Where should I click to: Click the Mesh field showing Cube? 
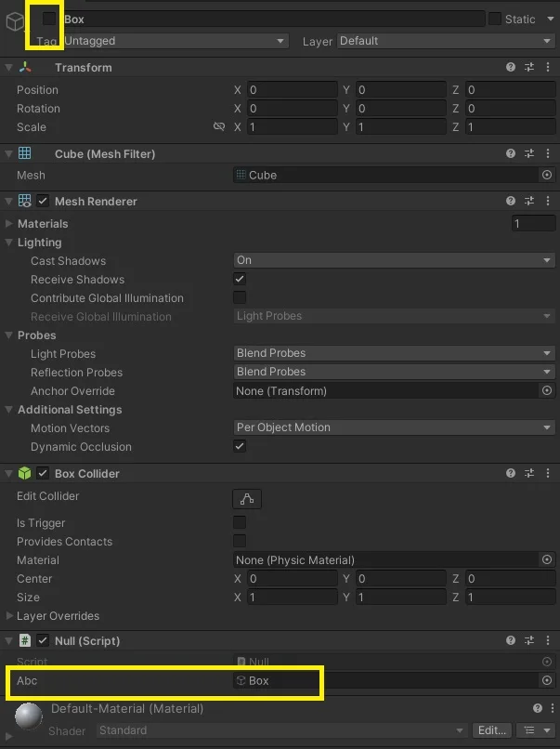click(385, 175)
